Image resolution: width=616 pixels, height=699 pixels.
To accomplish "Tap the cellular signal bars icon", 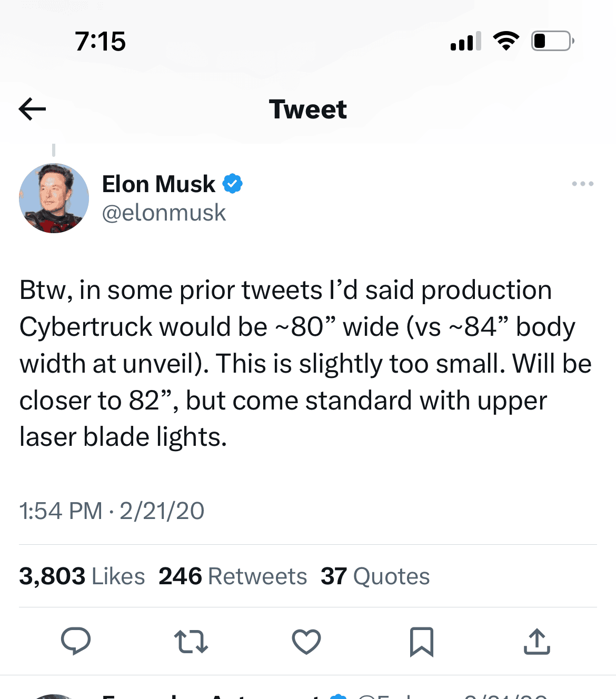I will click(466, 41).
